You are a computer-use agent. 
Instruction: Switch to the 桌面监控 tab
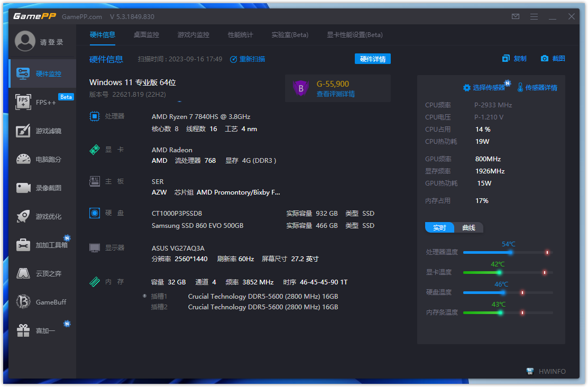(x=146, y=35)
